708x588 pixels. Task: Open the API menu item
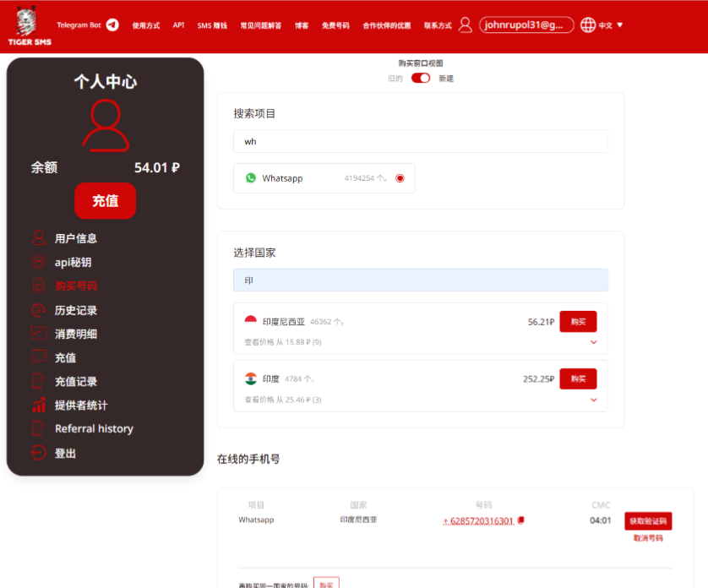178,24
